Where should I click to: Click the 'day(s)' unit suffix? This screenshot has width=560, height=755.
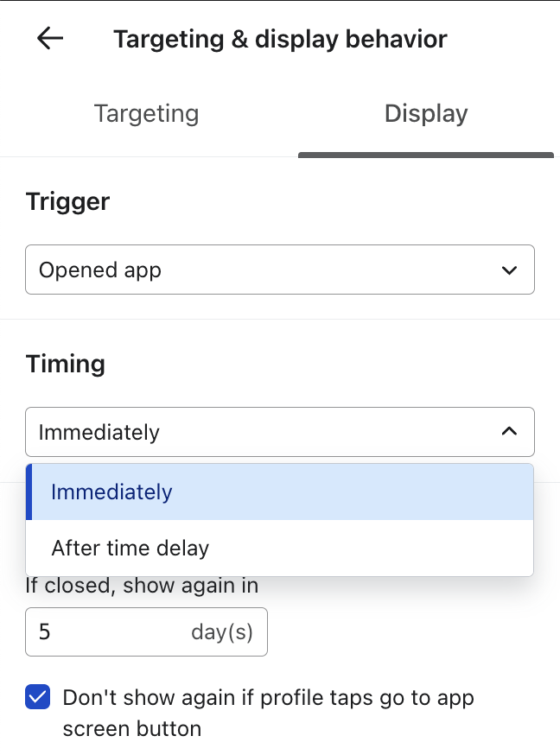(222, 632)
